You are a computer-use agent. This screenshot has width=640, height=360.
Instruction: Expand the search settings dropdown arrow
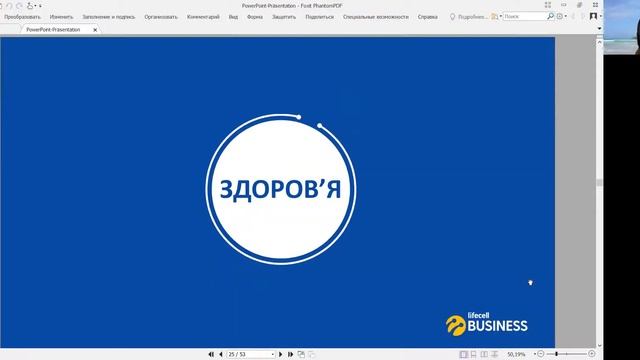click(x=566, y=16)
